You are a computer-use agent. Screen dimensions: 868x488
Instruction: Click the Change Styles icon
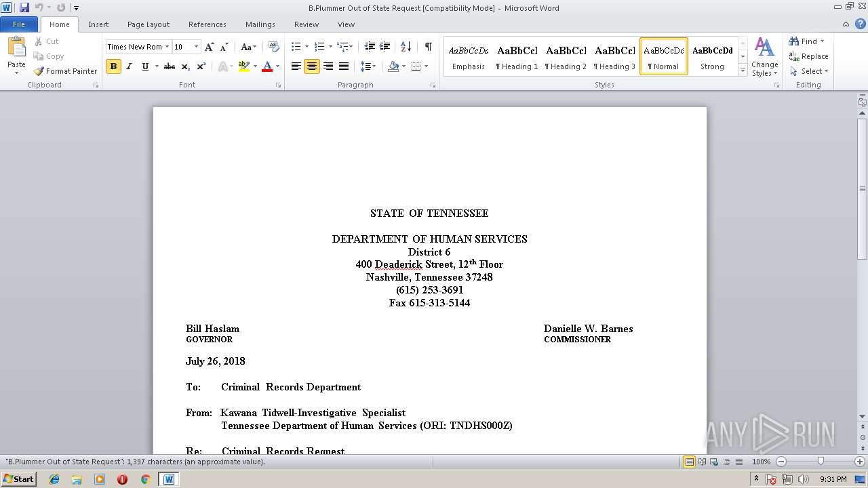click(764, 57)
